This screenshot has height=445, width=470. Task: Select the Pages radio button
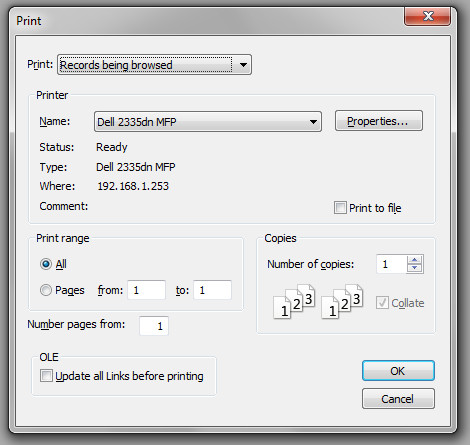coord(46,290)
